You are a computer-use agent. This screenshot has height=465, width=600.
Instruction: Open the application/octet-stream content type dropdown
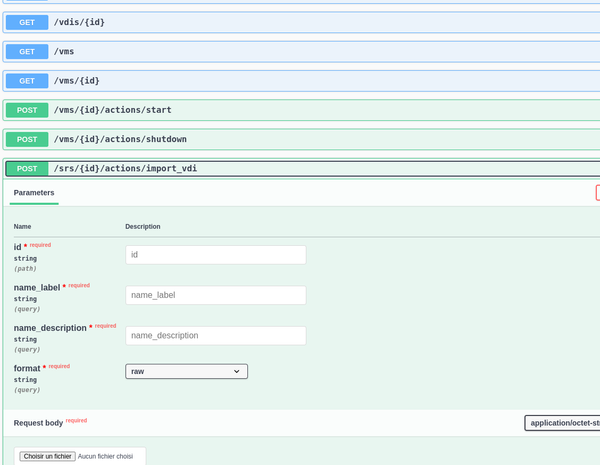[x=562, y=423]
